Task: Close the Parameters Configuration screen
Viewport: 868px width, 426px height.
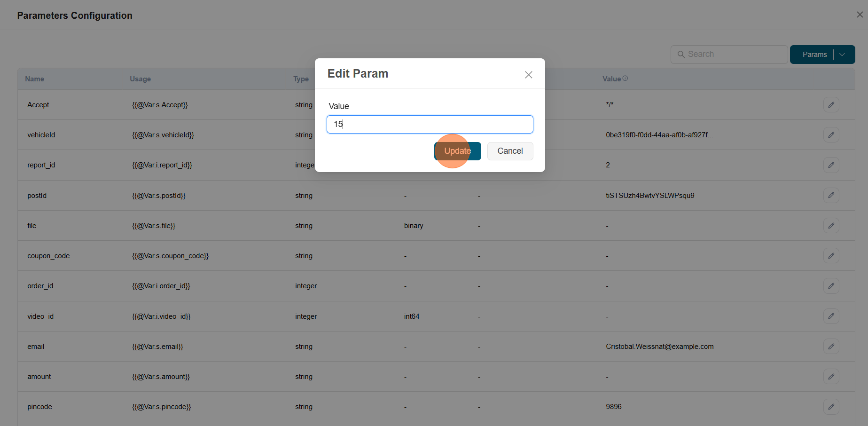Action: click(x=860, y=14)
